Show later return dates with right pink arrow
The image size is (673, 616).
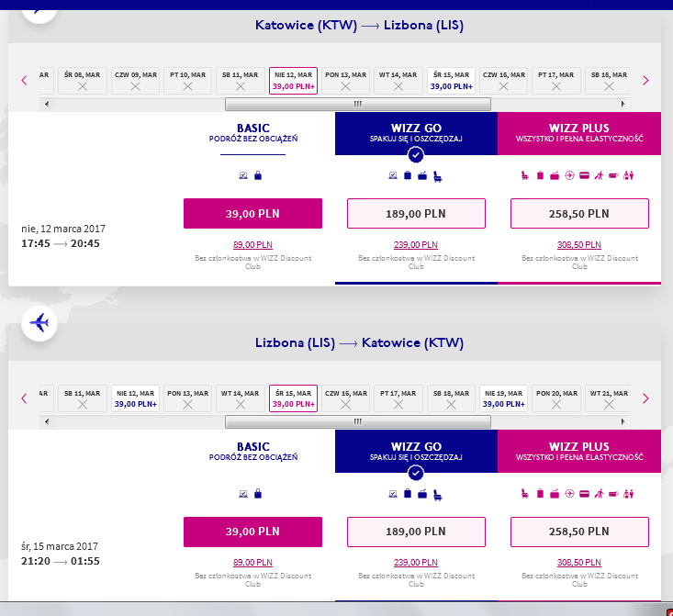(x=645, y=398)
